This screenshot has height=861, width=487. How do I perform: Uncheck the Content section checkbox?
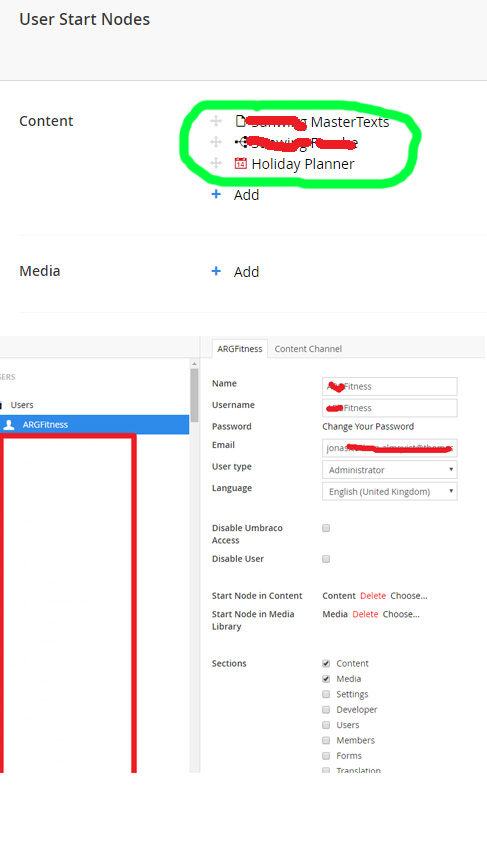click(326, 663)
